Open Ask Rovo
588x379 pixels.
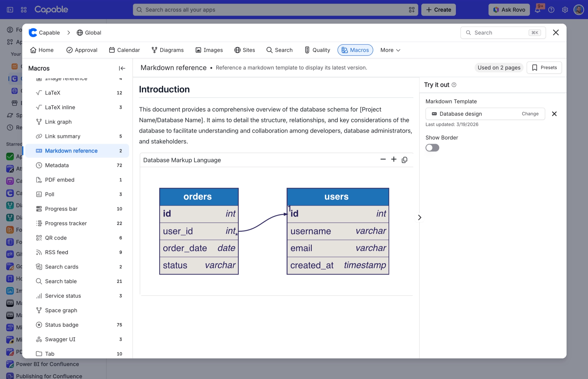(x=509, y=10)
